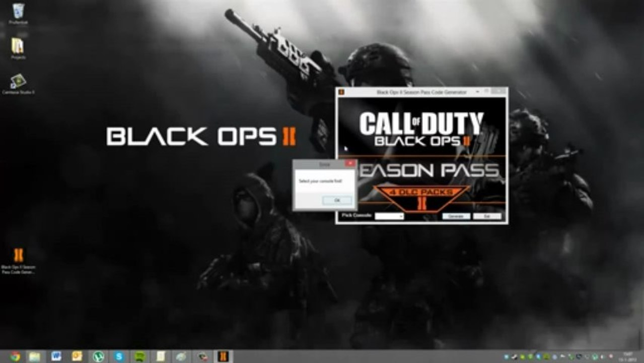This screenshot has height=363, width=644.
Task: Open uTorrent from the taskbar
Action: pyautogui.click(x=98, y=356)
